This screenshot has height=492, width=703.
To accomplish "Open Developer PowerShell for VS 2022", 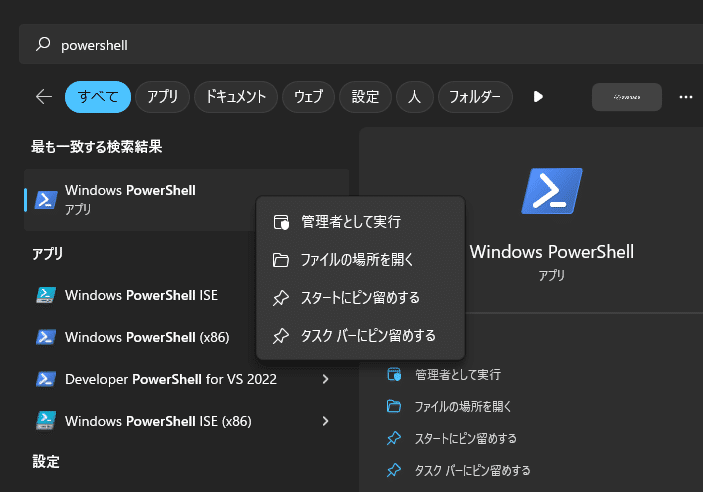I will (171, 379).
